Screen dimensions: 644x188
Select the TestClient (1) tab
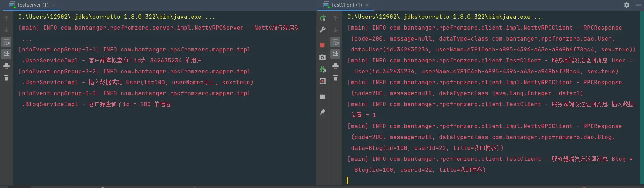[x=346, y=5]
